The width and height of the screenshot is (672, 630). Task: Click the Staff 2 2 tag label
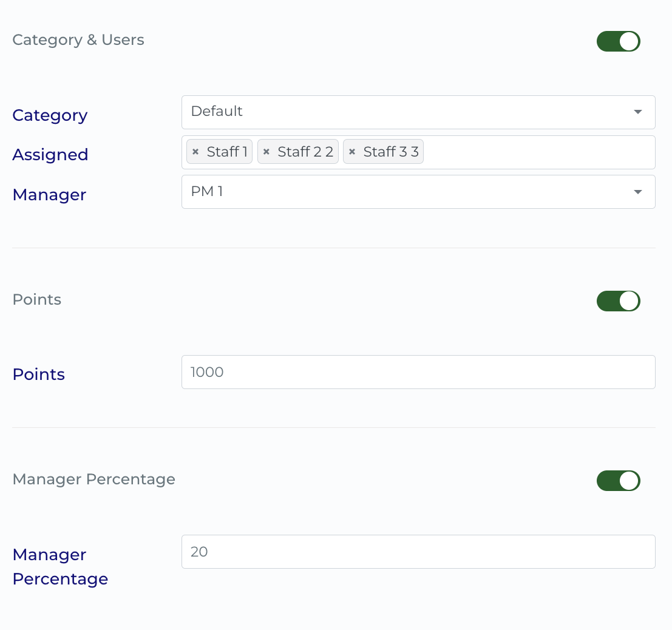click(305, 152)
